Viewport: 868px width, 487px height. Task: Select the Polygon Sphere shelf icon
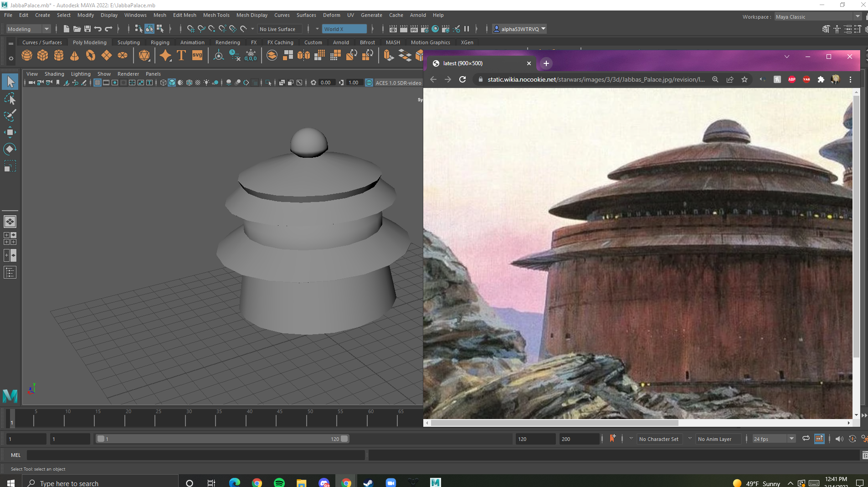coord(27,56)
